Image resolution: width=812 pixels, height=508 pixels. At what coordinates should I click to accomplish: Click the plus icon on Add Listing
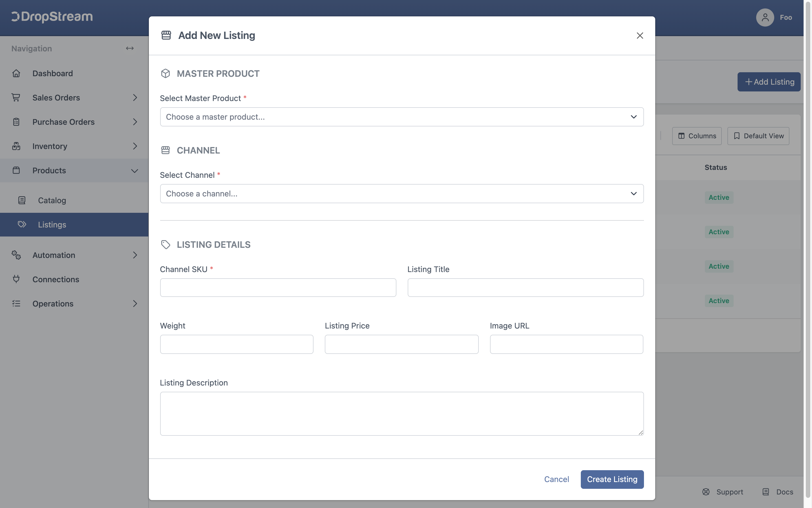[749, 82]
